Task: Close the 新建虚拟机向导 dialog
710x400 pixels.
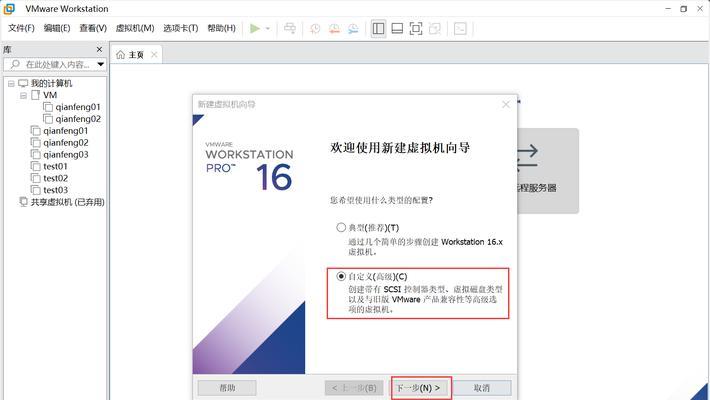Action: click(x=506, y=105)
